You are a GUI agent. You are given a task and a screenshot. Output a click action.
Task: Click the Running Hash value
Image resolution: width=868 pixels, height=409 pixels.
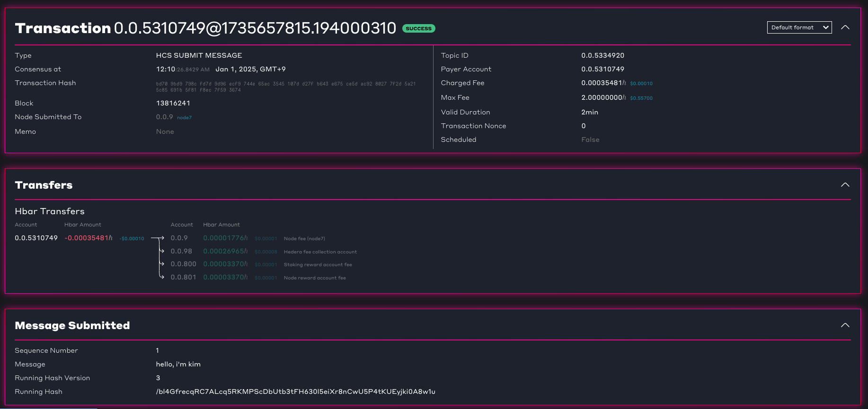point(295,392)
